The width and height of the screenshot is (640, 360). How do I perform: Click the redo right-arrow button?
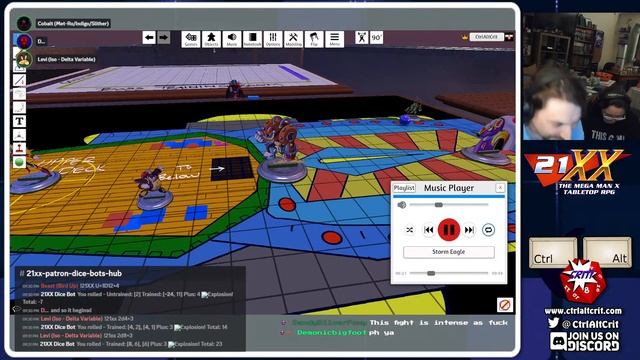click(x=163, y=38)
